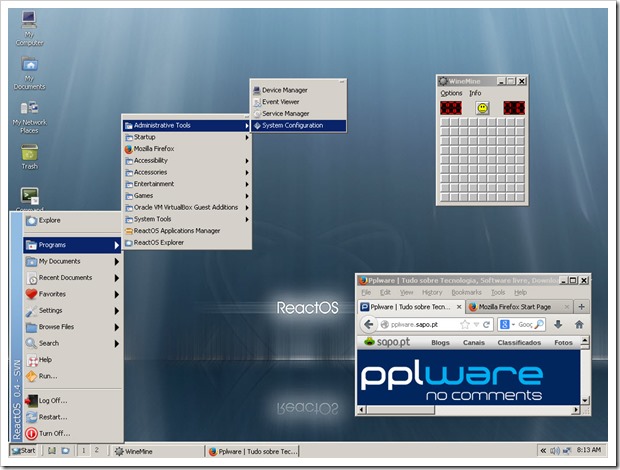Open My Documents desktop icon

[x=29, y=73]
